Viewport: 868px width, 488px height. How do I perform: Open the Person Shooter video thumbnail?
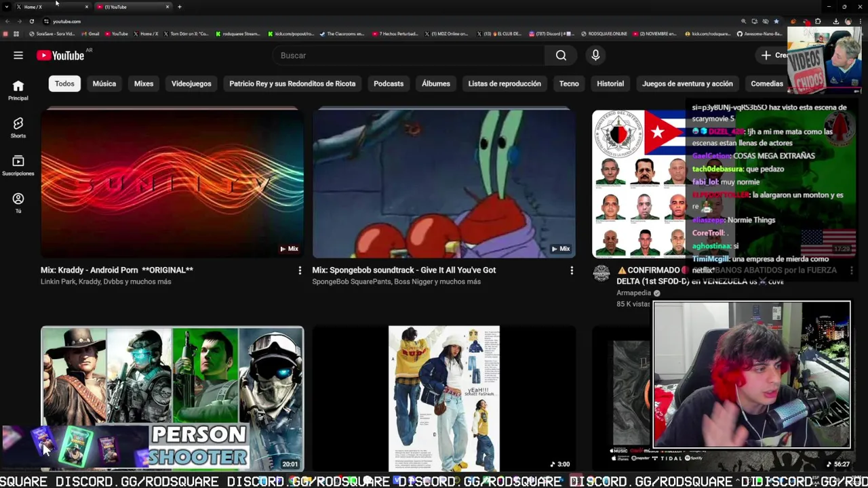click(172, 399)
